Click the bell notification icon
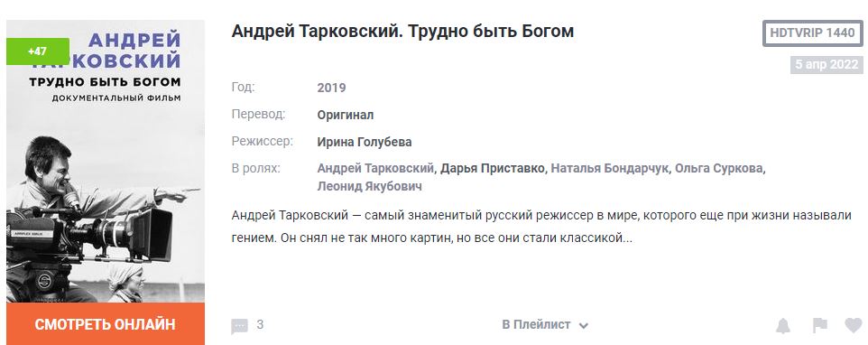This screenshot has width=868, height=345. pos(783,326)
